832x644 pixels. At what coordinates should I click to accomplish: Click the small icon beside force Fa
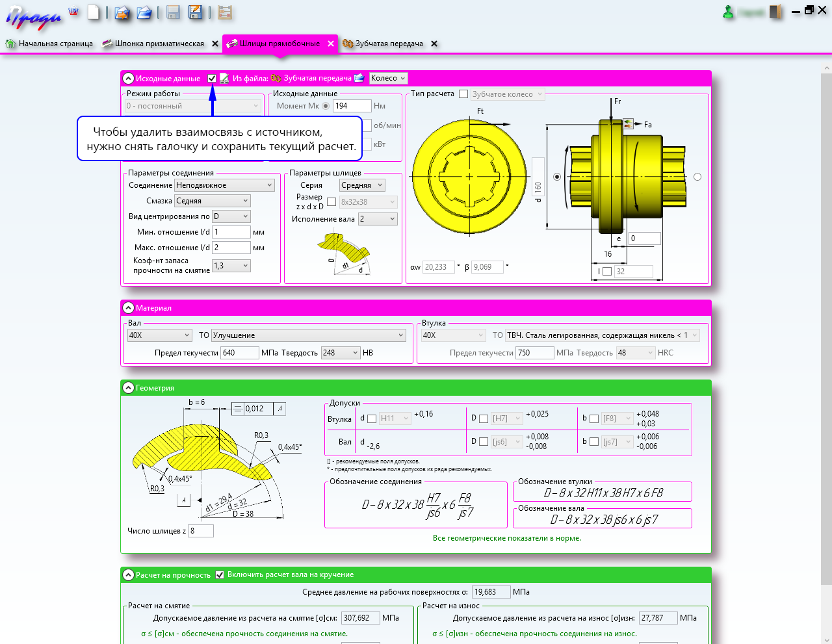click(628, 123)
